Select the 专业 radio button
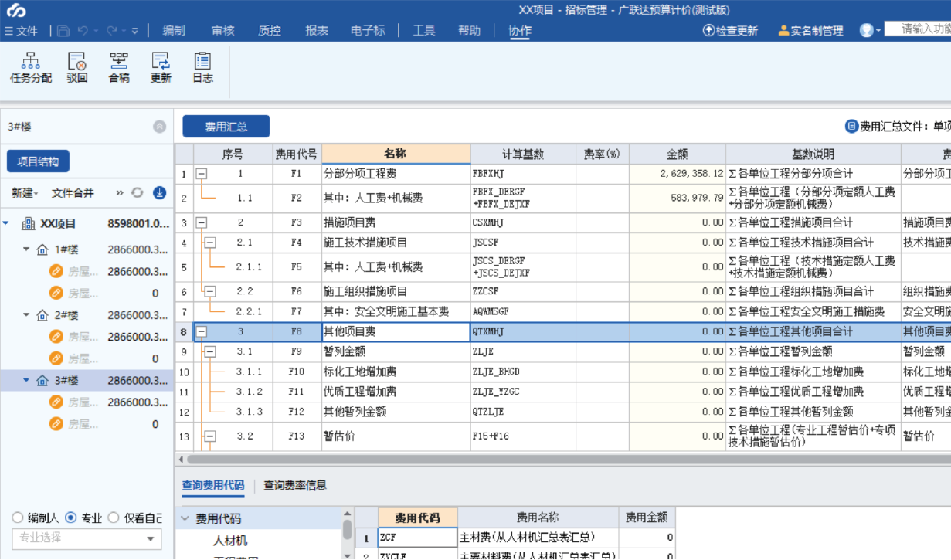Image resolution: width=951 pixels, height=560 pixels. [71, 518]
